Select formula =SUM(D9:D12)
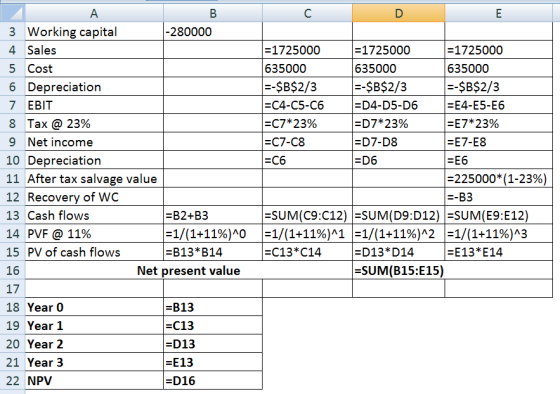The height and width of the screenshot is (394, 560). pos(399,215)
